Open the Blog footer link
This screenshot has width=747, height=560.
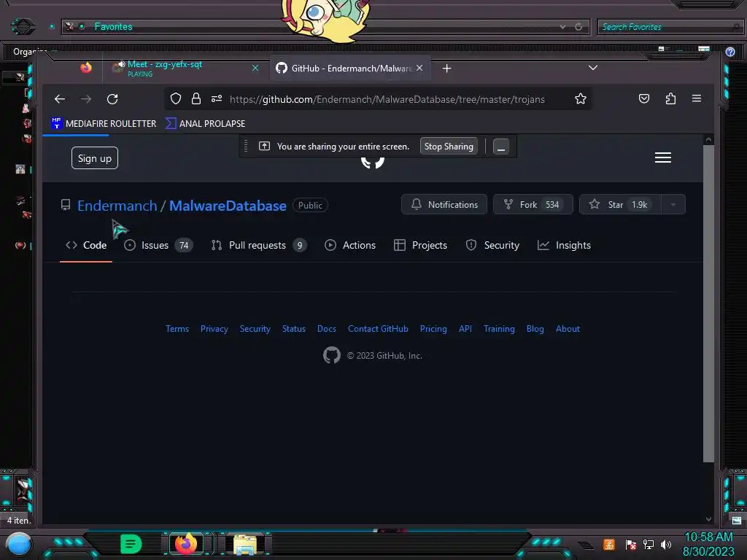(x=535, y=329)
